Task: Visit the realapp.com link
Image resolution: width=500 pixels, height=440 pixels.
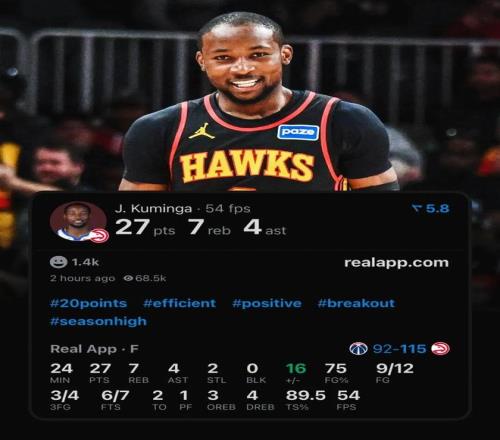Action: click(396, 263)
